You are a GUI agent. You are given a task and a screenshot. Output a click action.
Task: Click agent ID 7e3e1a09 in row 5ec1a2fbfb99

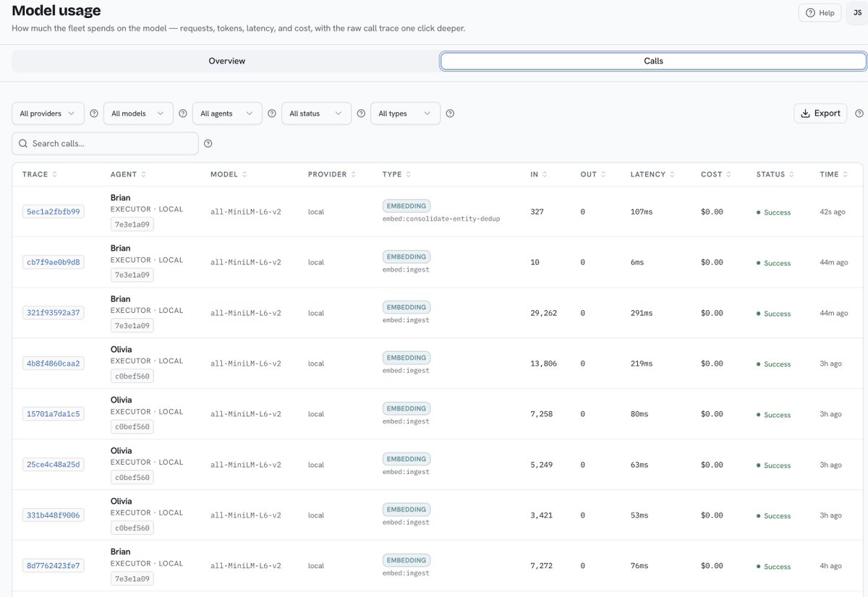pos(132,225)
